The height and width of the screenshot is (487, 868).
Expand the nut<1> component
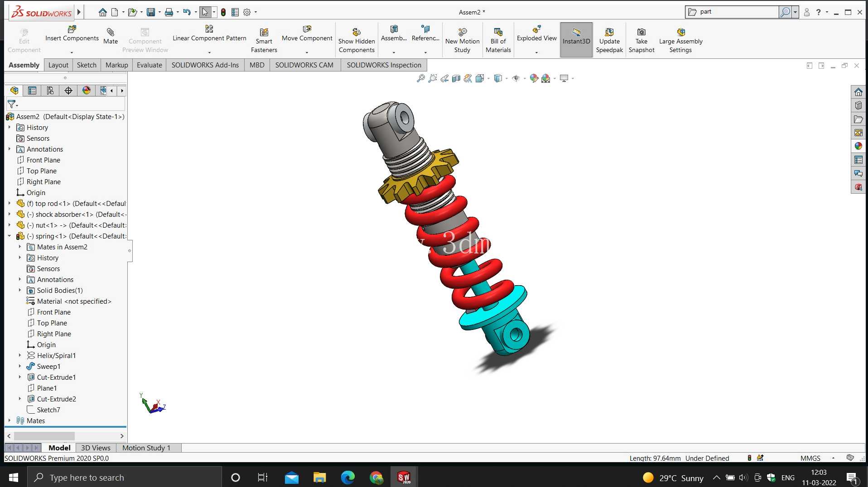pyautogui.click(x=10, y=225)
